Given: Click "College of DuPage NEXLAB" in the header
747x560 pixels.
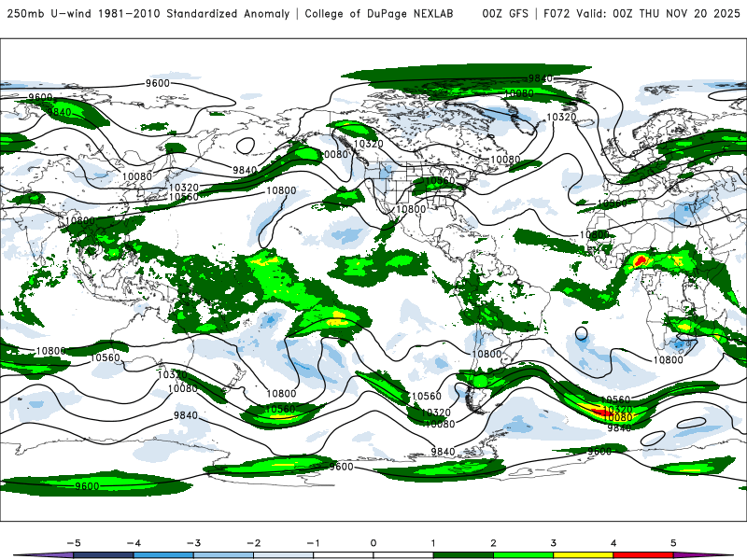Looking at the screenshot, I should coord(379,13).
